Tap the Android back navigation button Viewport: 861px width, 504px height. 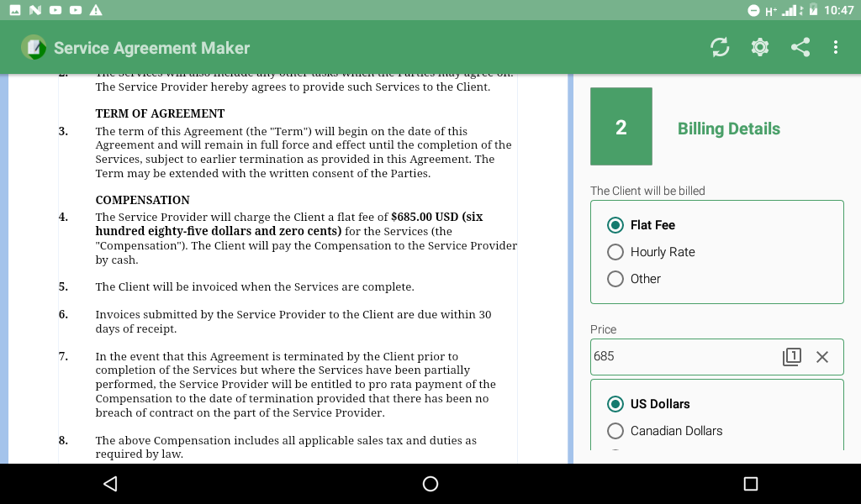pos(110,484)
